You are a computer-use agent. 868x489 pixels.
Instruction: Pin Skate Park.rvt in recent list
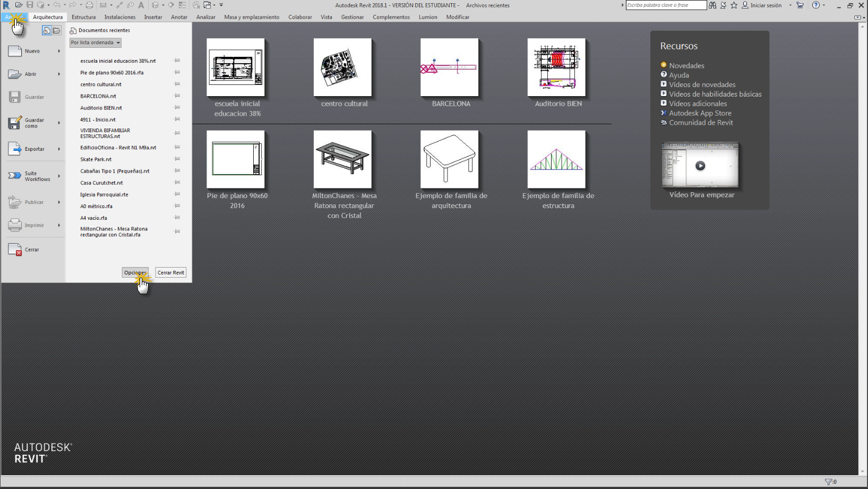tap(177, 159)
